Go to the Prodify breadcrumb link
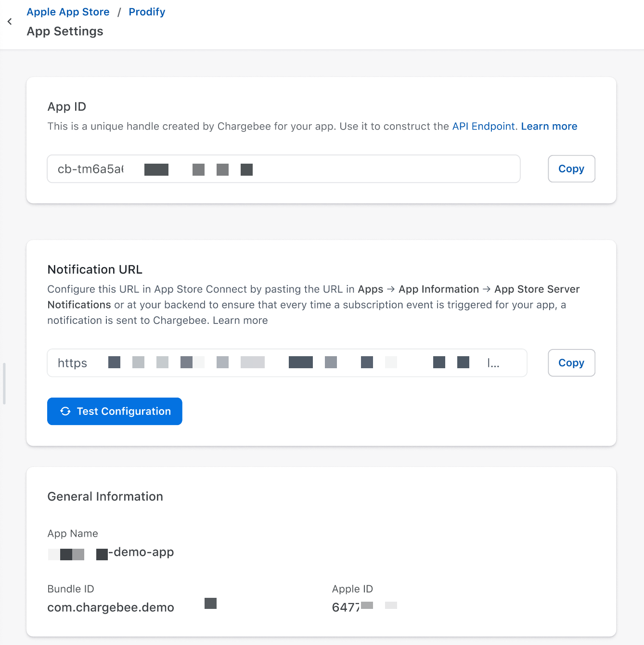This screenshot has width=644, height=645. pos(147,12)
